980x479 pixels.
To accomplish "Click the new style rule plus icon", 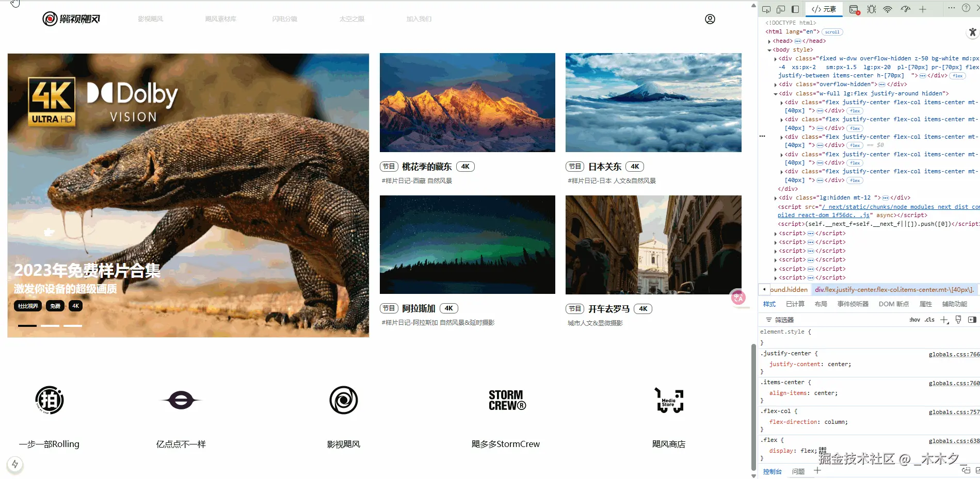I will tap(944, 320).
